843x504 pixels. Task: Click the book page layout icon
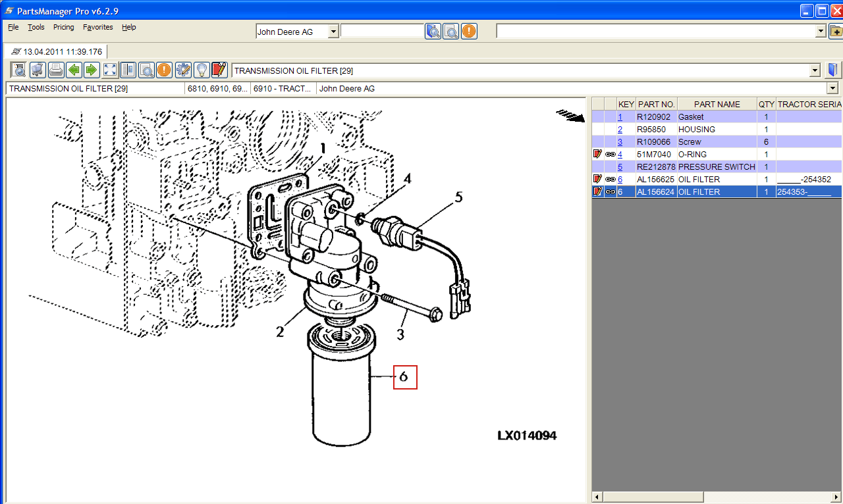tap(128, 70)
